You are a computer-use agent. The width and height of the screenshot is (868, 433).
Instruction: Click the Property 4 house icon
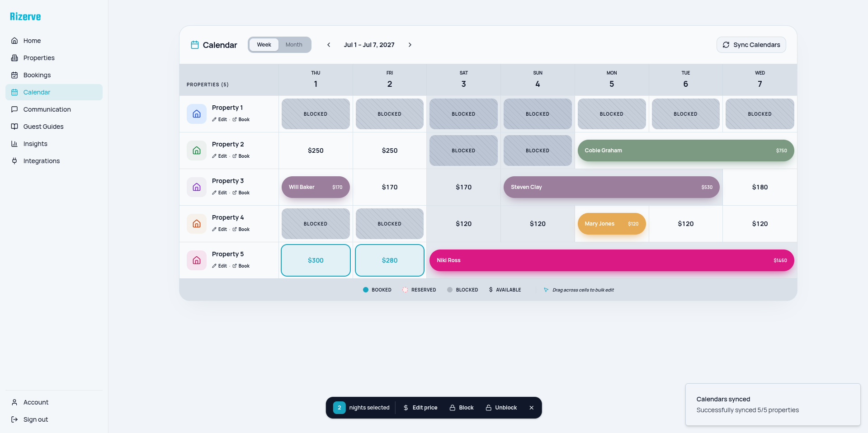coord(197,224)
